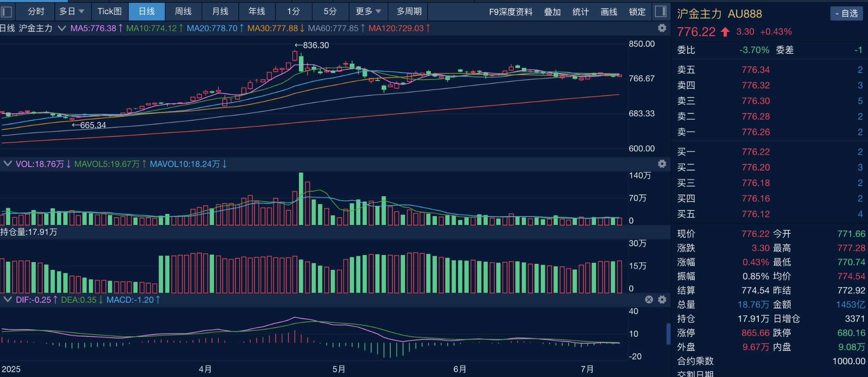Collapse the VOL indicator panel chevron
868x377 pixels.
point(8,164)
